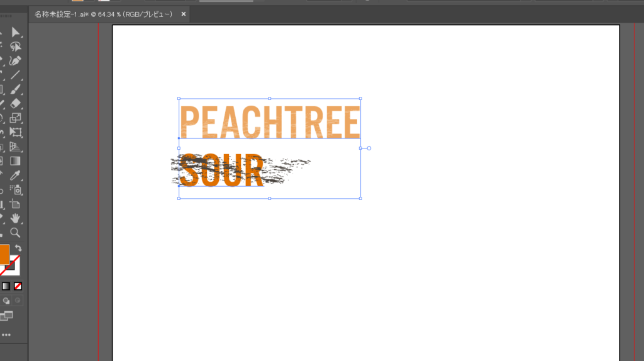The width and height of the screenshot is (644, 361).
Task: Pick the Eyedropper tool
Action: click(15, 175)
